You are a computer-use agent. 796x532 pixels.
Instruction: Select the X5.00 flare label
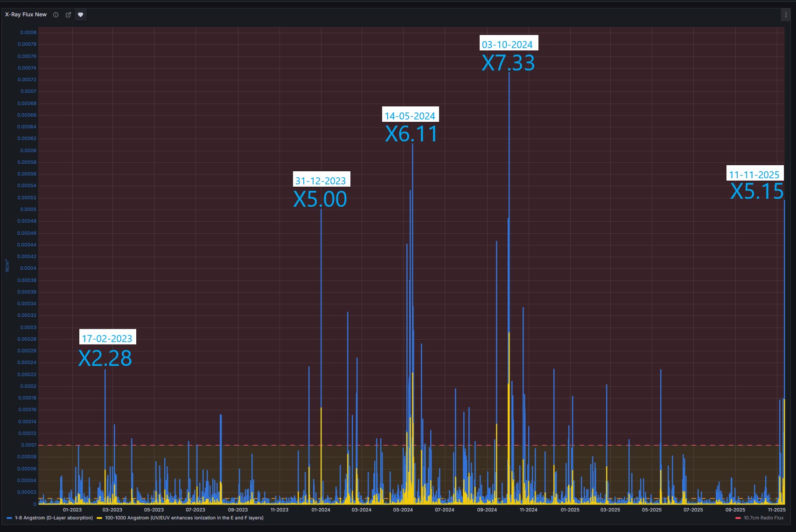(320, 199)
